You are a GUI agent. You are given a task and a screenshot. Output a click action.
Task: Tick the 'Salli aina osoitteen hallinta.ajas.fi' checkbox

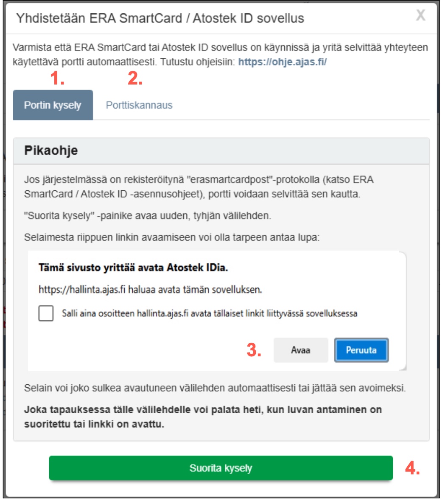coord(46,314)
